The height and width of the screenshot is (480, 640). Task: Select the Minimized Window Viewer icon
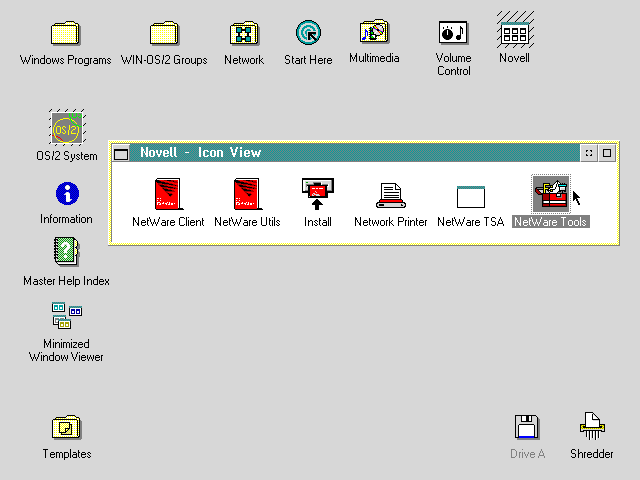(x=67, y=315)
